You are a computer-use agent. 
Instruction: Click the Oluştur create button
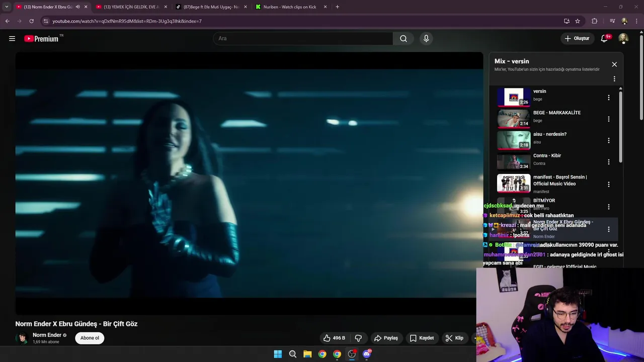(x=577, y=39)
